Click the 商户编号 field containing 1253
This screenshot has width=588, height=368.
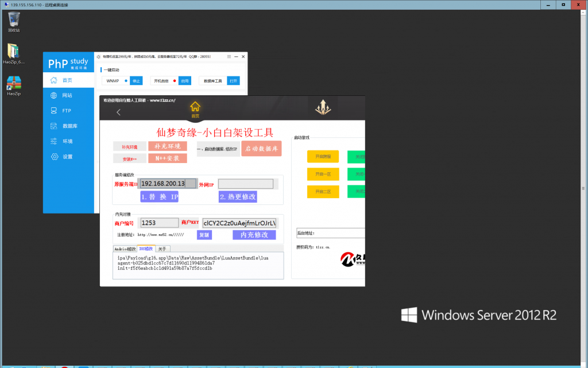point(160,223)
